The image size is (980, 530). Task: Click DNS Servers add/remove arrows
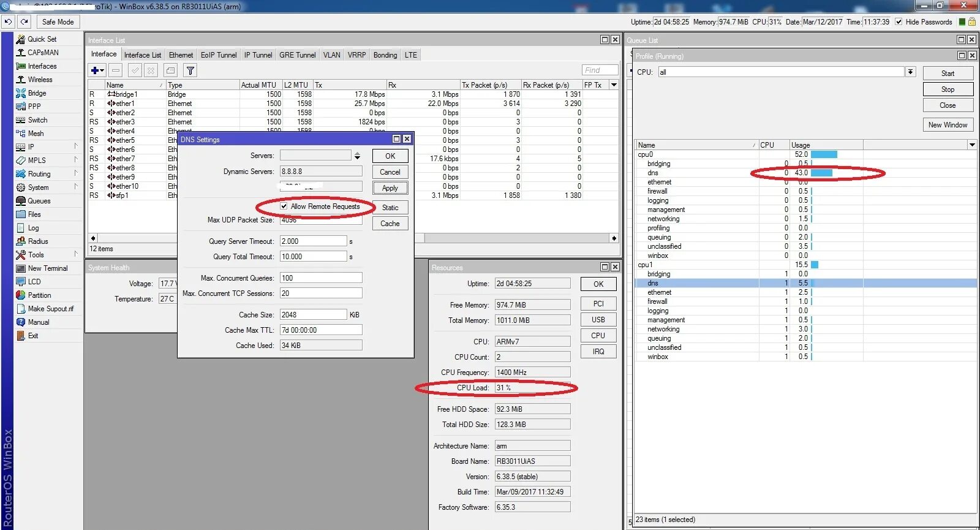[x=357, y=156]
